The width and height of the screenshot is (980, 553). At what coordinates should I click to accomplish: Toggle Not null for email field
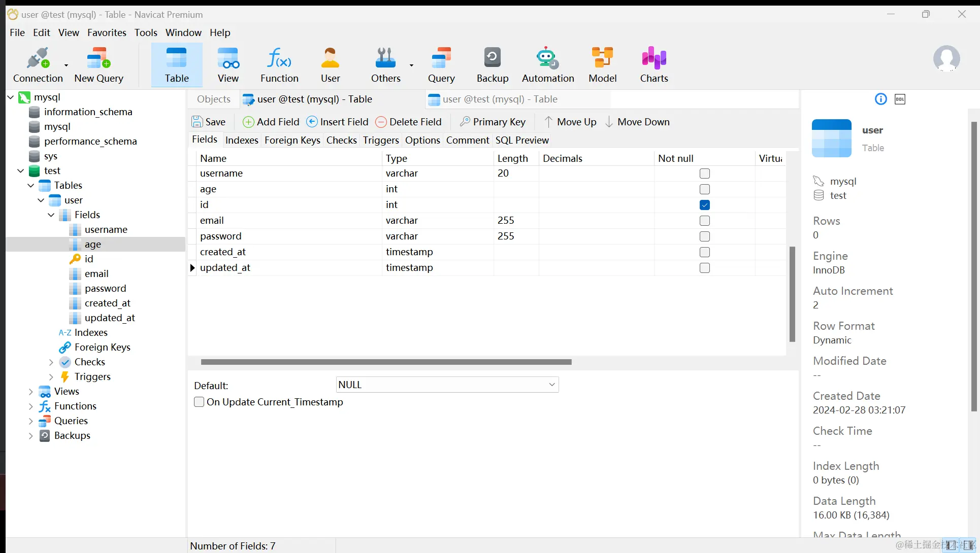pos(704,221)
